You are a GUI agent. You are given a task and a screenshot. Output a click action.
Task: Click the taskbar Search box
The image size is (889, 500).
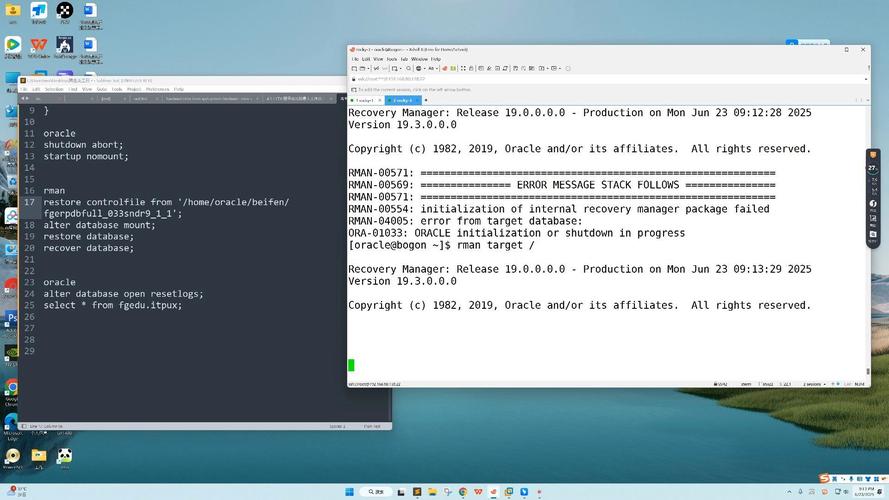[x=376, y=491]
